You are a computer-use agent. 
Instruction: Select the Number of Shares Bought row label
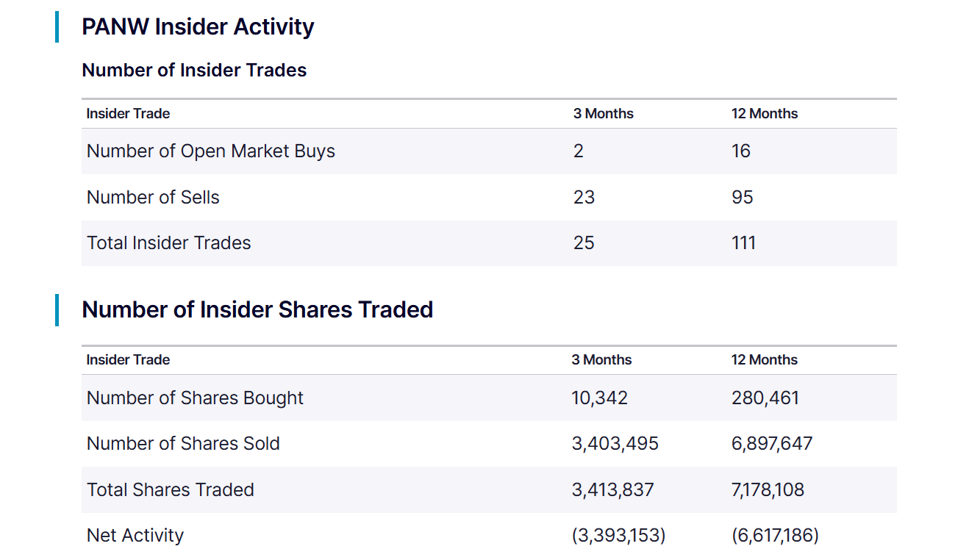click(195, 398)
